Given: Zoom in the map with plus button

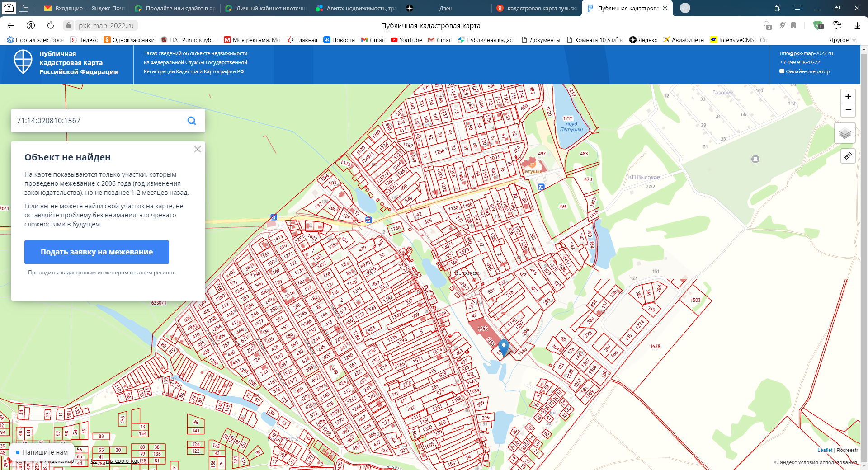Looking at the screenshot, I should click(x=848, y=96).
